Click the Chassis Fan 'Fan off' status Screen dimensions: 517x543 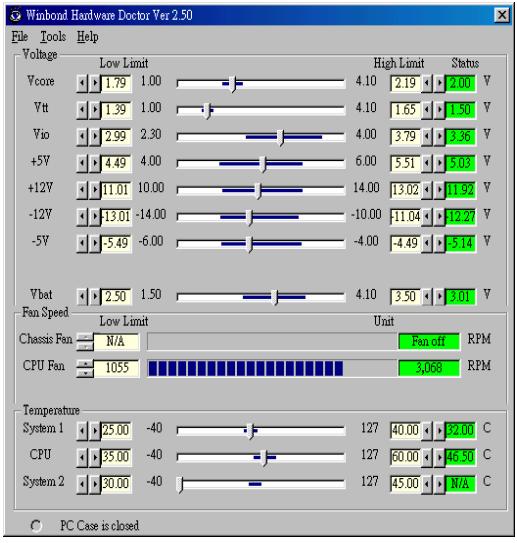pos(429,341)
